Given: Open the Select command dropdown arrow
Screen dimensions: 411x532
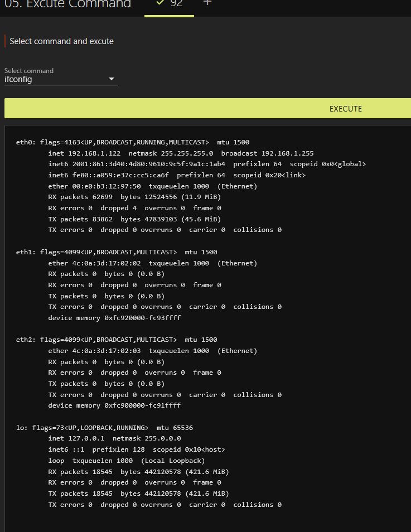Looking at the screenshot, I should tap(112, 79).
